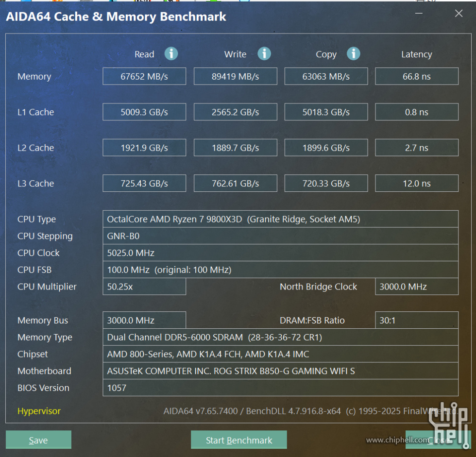Click the Memory Write value 89419 MB/s
476x457 pixels.
(235, 76)
